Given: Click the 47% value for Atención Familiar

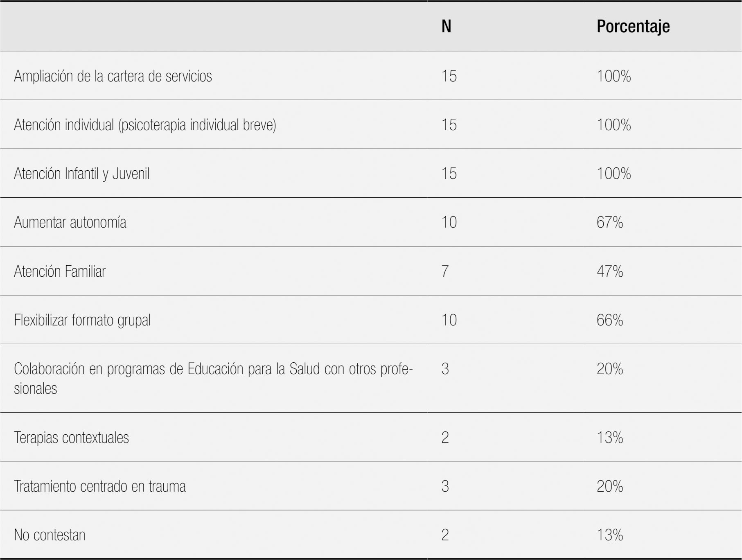Looking at the screenshot, I should click(x=609, y=271).
